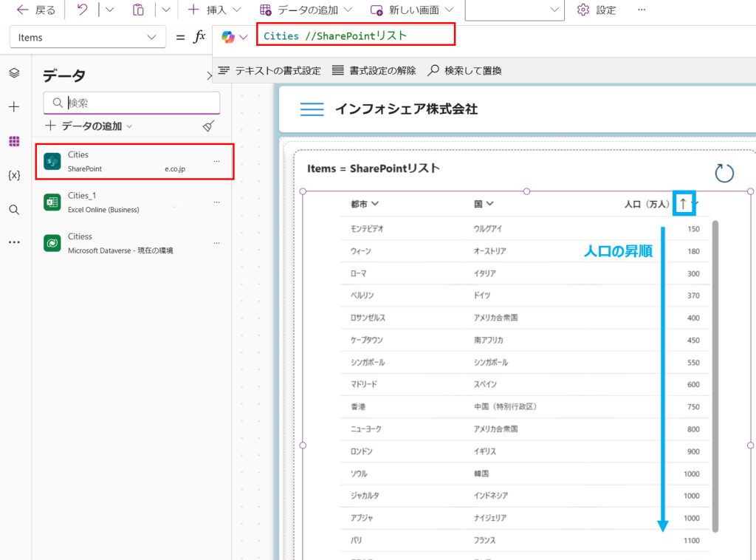Screen dimensions: 756x560
Task: Open Tree view layers icon in sidebar
Action: click(x=14, y=73)
